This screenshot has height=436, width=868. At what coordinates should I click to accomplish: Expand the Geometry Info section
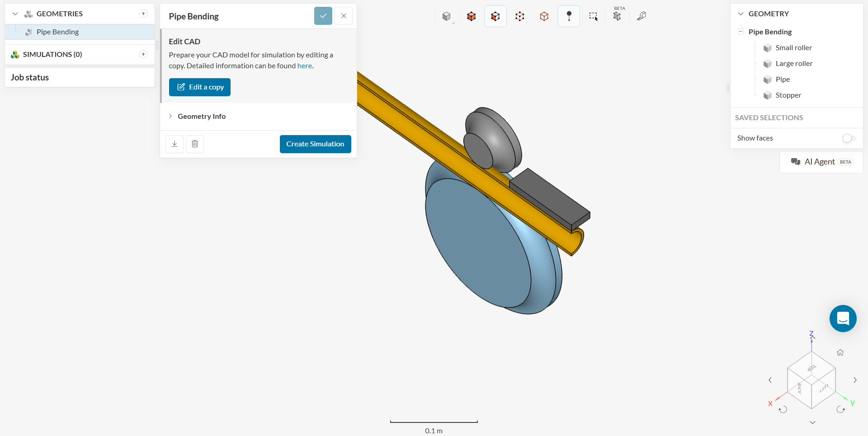(x=202, y=117)
